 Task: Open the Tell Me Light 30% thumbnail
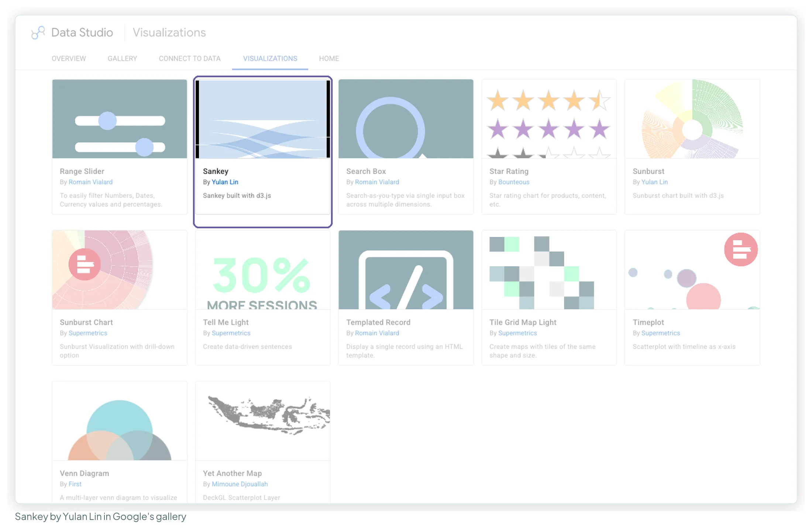(263, 270)
